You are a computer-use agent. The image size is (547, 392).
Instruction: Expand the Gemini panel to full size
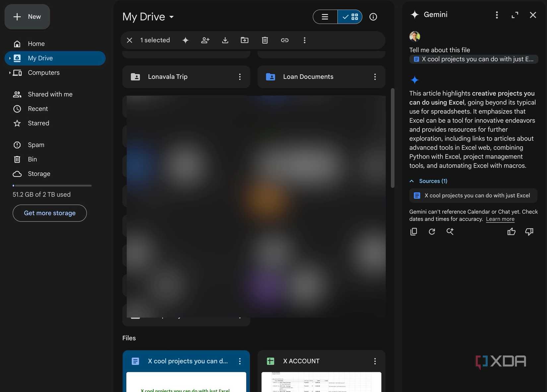pos(515,15)
